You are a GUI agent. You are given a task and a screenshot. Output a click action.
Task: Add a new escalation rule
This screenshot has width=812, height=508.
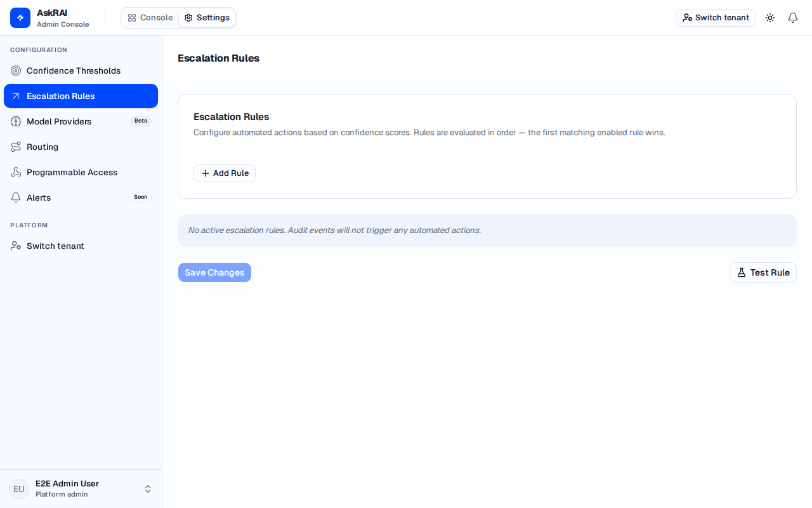[225, 173]
